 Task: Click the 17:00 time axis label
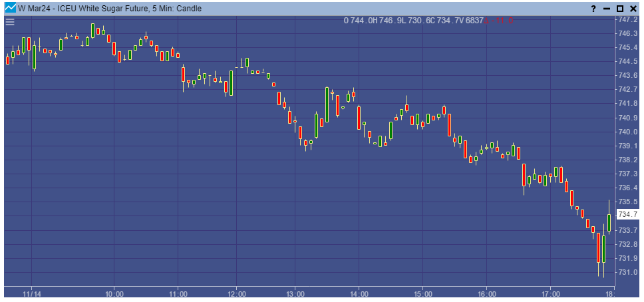coord(550,294)
